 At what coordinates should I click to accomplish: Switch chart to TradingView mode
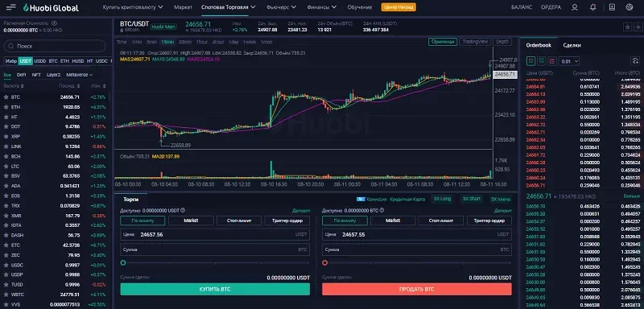point(475,42)
